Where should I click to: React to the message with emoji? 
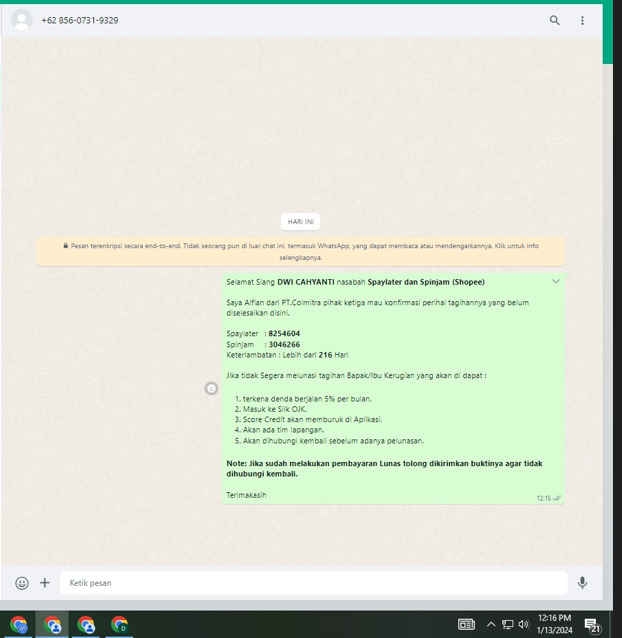(211, 389)
